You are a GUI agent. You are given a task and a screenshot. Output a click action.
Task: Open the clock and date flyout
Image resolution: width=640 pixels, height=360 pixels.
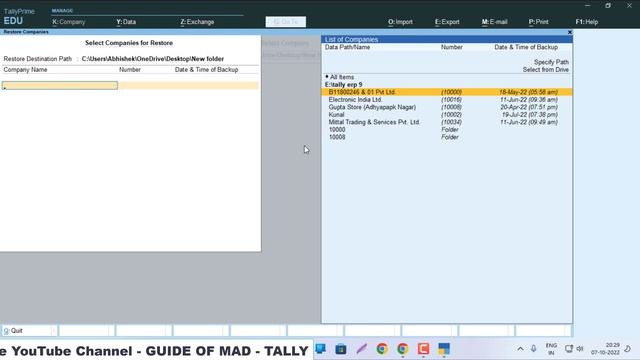pos(605,349)
